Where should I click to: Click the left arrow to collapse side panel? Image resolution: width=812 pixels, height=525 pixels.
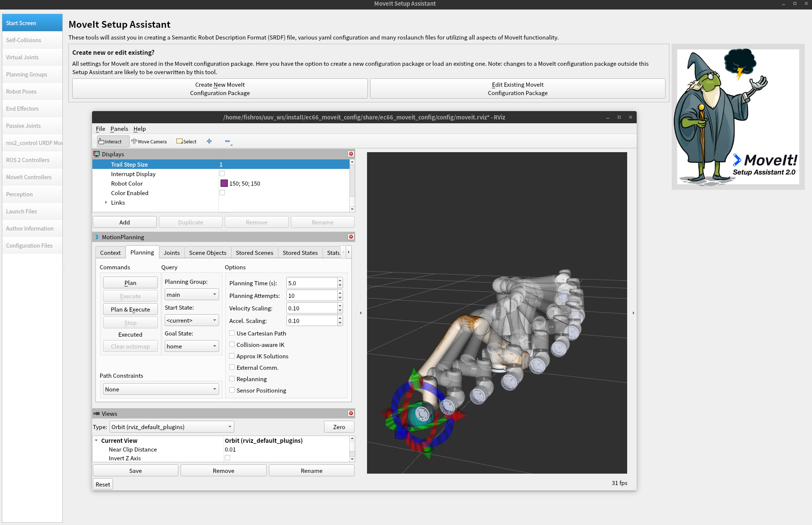[361, 313]
